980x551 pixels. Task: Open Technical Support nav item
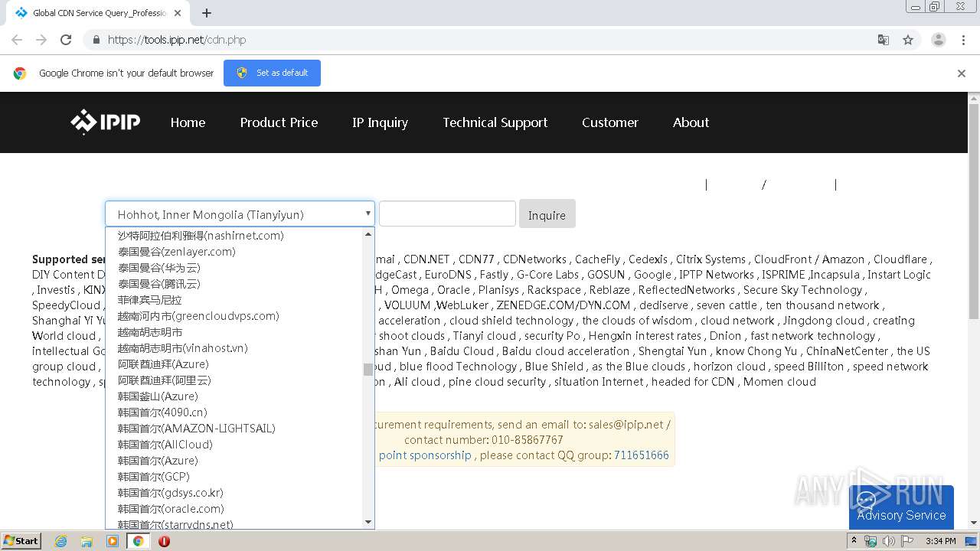point(495,122)
